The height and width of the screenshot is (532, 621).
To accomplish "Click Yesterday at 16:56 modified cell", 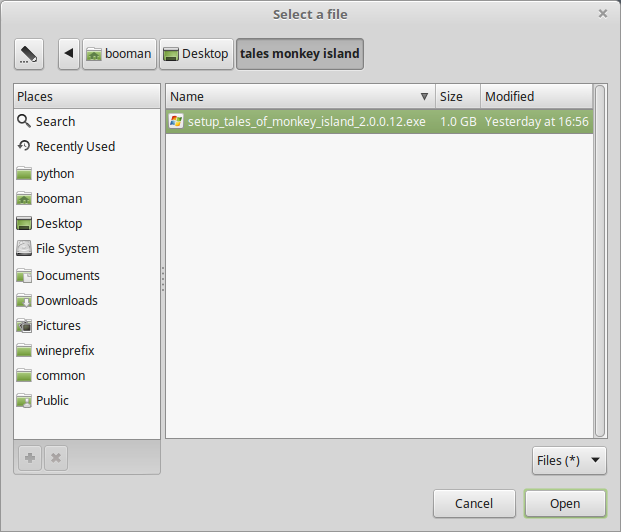I will (x=537, y=121).
